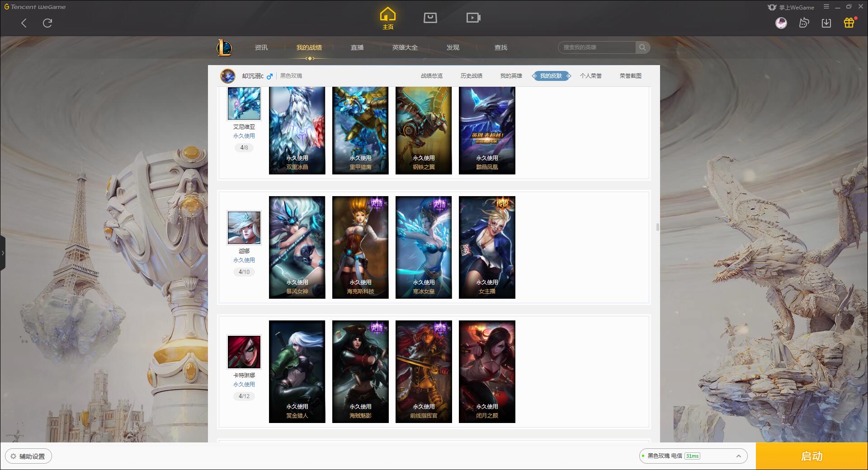Click the page vertical scrollbar handle
This screenshot has height=470, width=868.
pos(657,227)
